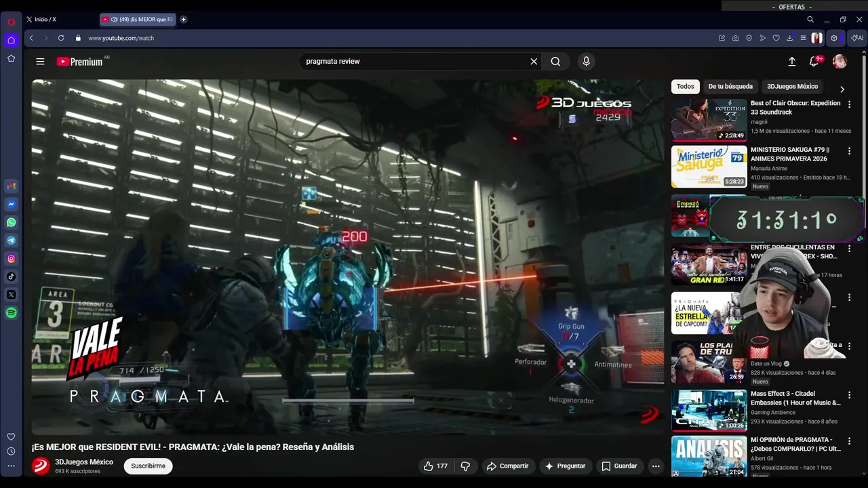Open the Opera AI assistant button
This screenshot has height=488, width=868.
[857, 38]
